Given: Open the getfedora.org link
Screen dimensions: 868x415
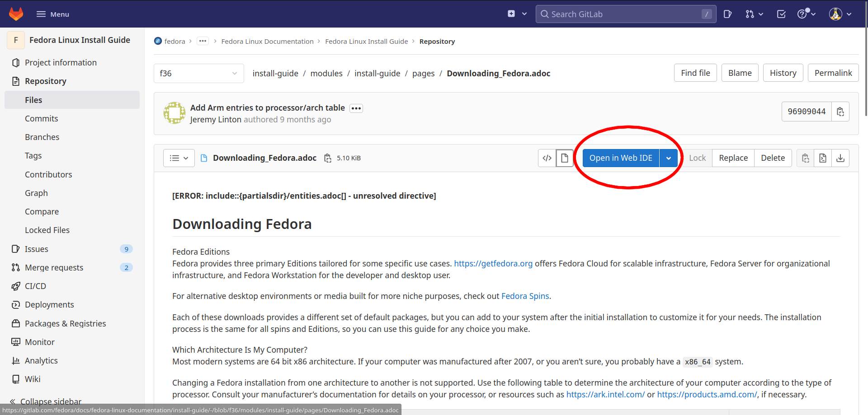Looking at the screenshot, I should (x=493, y=264).
